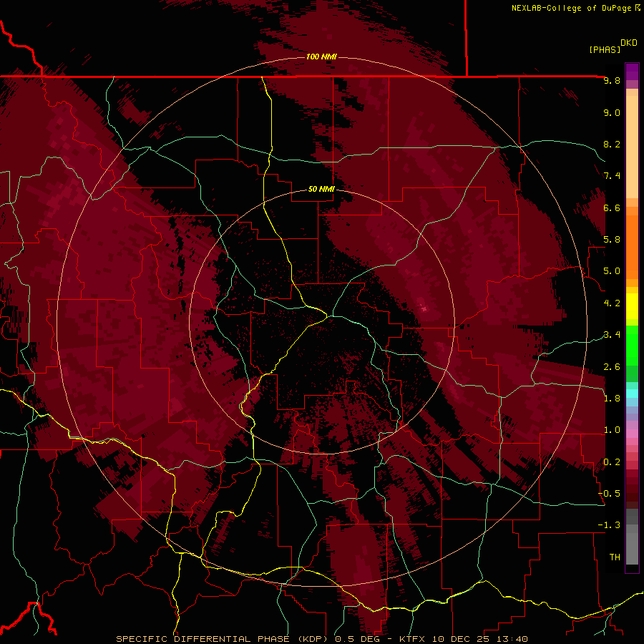Click the 6.6 scale value
The width and height of the screenshot is (644, 644).
pyautogui.click(x=612, y=208)
